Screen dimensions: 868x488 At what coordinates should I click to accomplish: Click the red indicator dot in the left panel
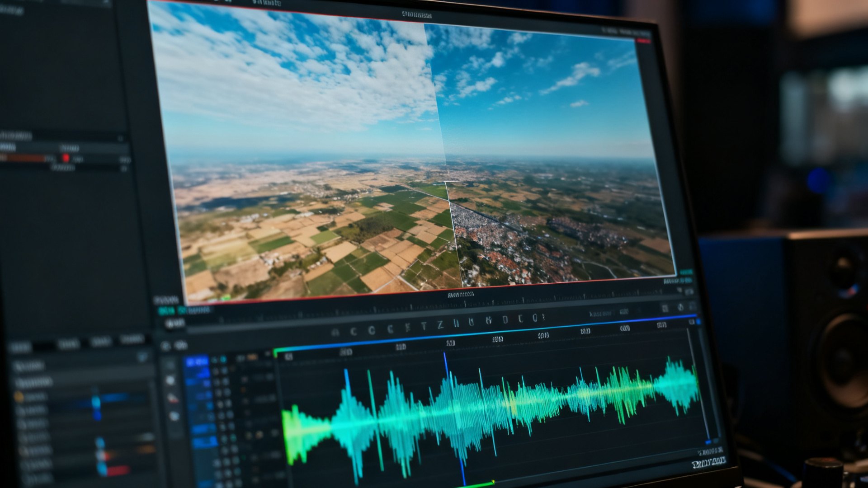pyautogui.click(x=66, y=158)
